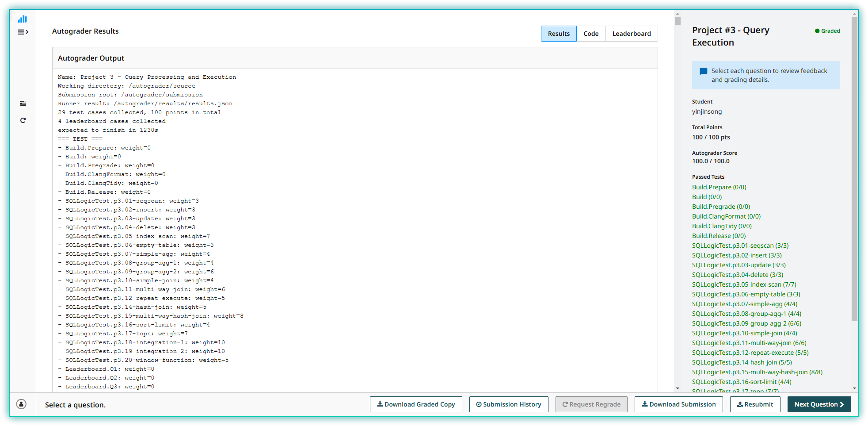The height and width of the screenshot is (426, 868).
Task: Open Submission History
Action: tap(508, 404)
